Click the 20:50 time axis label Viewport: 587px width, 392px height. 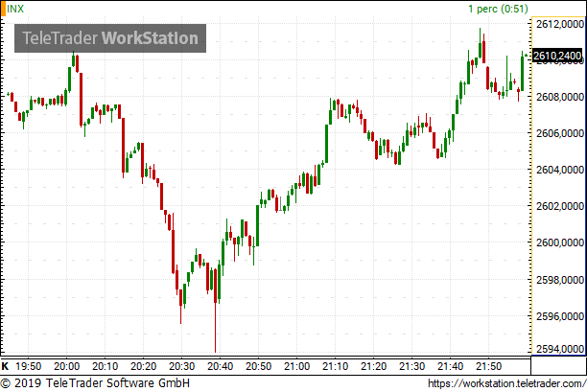click(258, 366)
